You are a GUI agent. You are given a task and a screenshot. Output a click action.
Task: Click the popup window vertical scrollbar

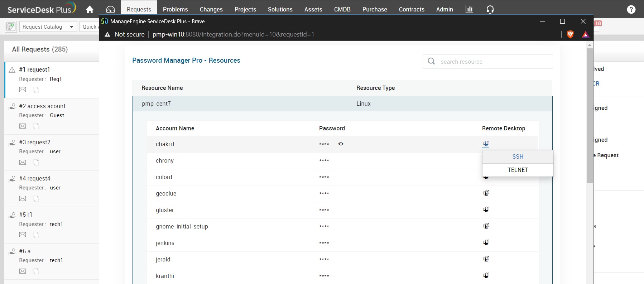pyautogui.click(x=590, y=115)
